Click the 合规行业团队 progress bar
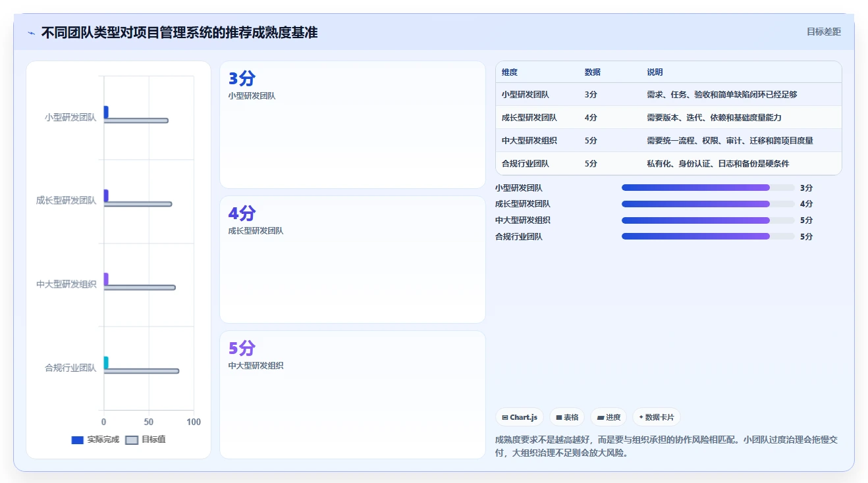868x483 pixels. coord(708,236)
